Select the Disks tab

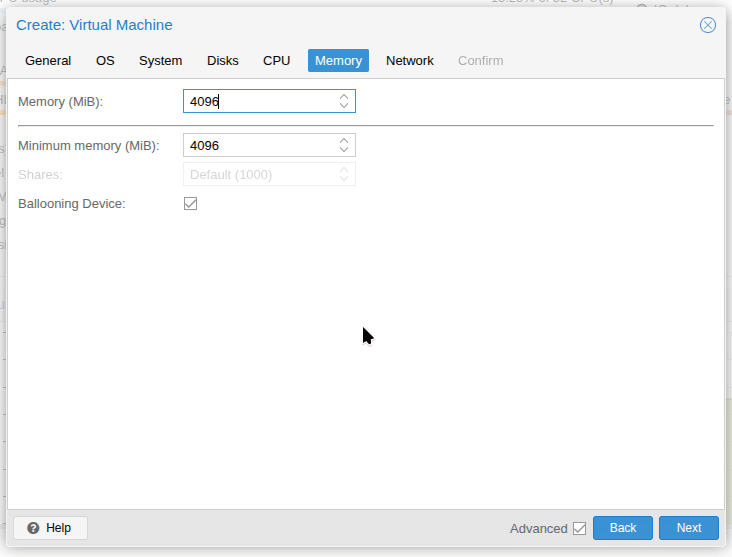[223, 61]
